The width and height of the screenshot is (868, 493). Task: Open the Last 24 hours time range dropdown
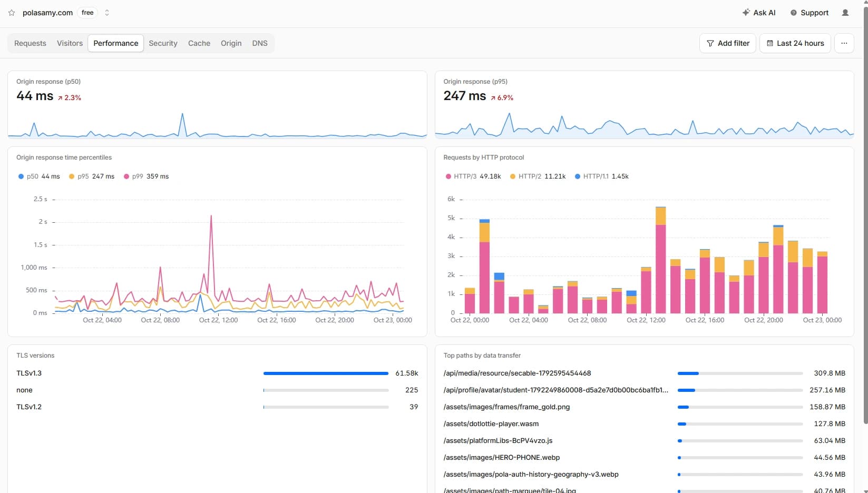(x=795, y=43)
